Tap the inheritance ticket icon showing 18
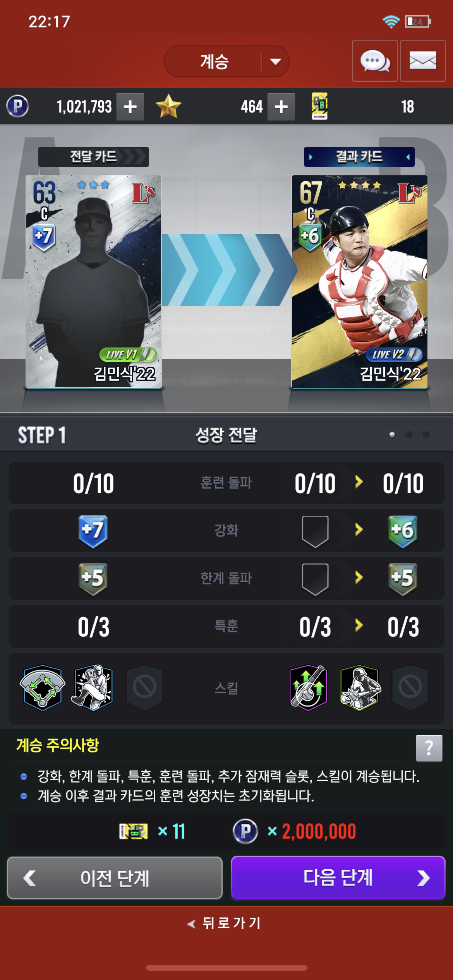Image resolution: width=453 pixels, height=980 pixels. (x=320, y=106)
